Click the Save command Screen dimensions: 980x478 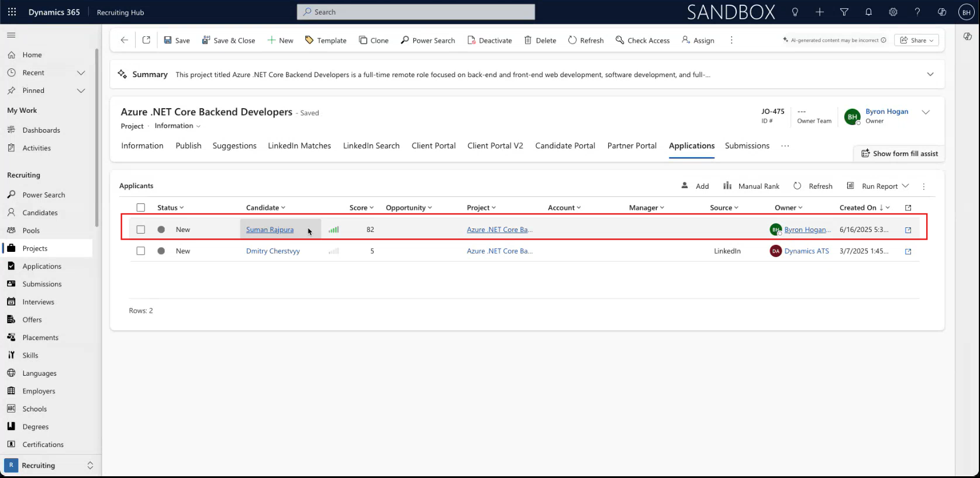point(177,40)
